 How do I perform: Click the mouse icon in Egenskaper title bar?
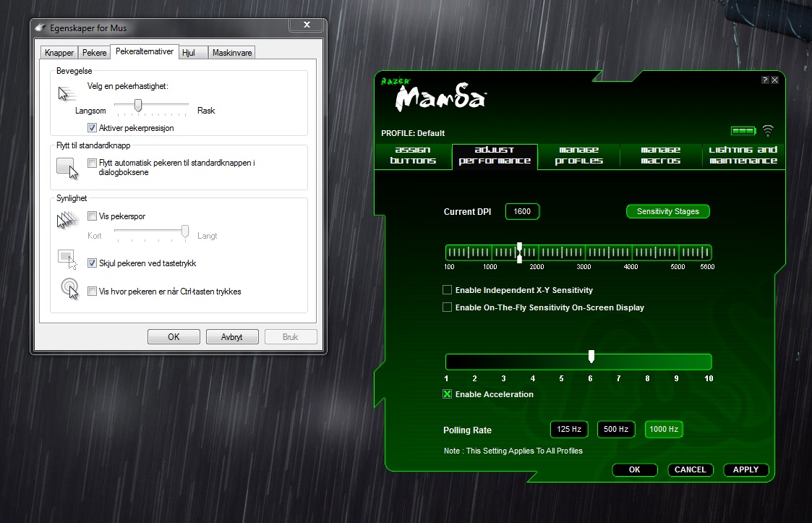(40, 27)
